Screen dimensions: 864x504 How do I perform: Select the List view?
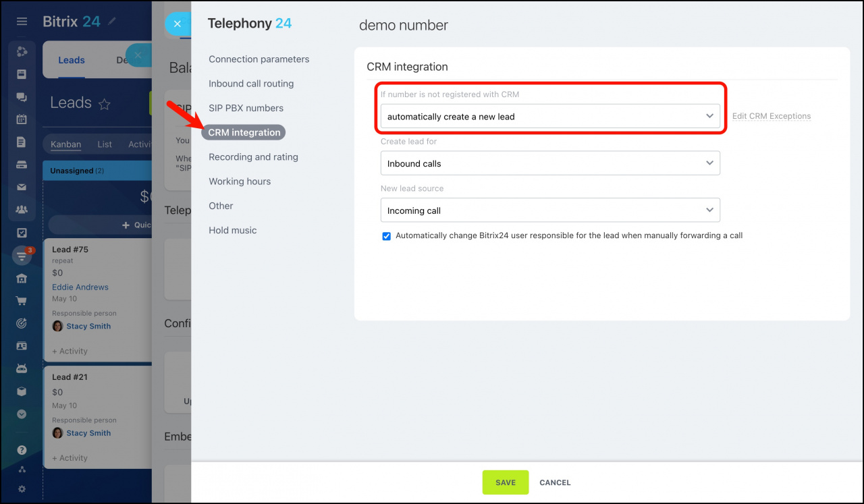click(x=105, y=144)
